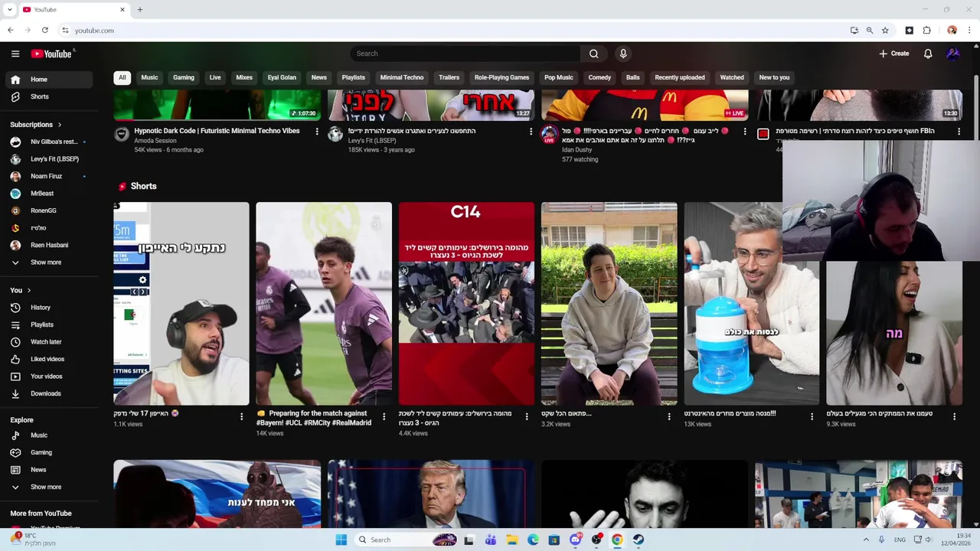Open File Explorer from the taskbar
Viewport: 980px width, 551px height.
pos(512,540)
